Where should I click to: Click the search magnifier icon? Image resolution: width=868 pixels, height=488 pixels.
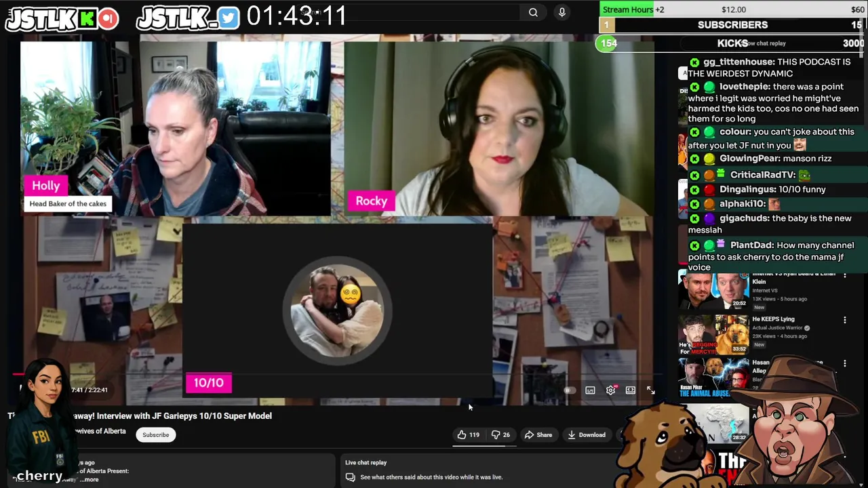click(533, 12)
